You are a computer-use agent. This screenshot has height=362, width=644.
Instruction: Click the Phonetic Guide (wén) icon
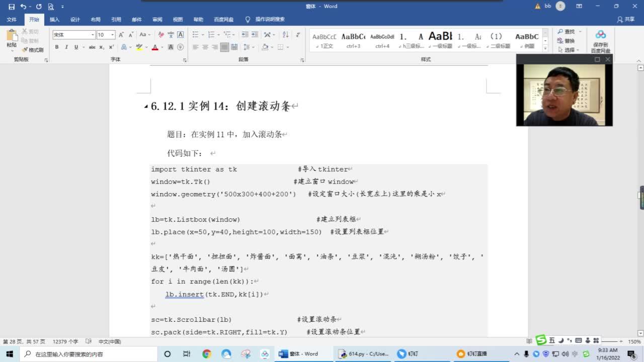[171, 35]
